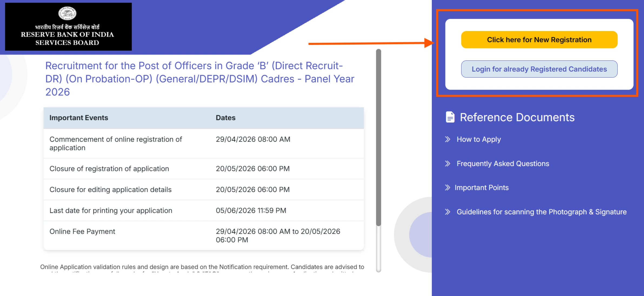
Task: Click the chevron icon beside Important Points
Action: pos(448,188)
